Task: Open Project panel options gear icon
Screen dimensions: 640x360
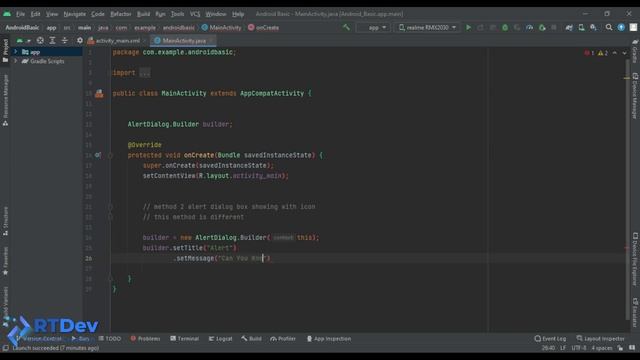Action: [80, 40]
